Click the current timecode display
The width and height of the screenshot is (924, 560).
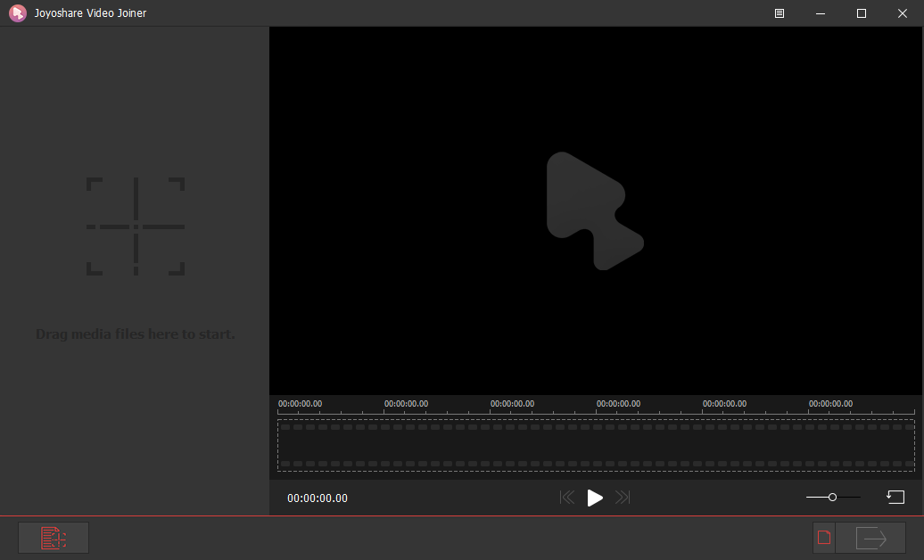pyautogui.click(x=318, y=498)
